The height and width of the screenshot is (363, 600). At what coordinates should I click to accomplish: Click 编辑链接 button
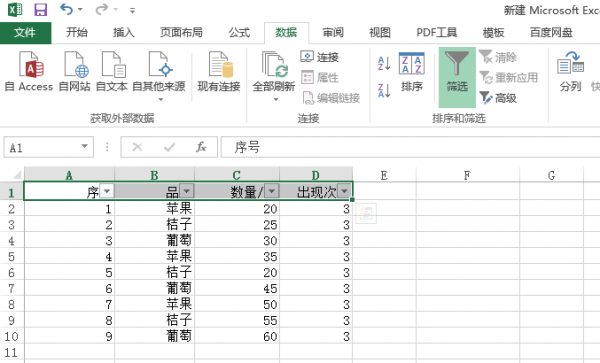331,98
